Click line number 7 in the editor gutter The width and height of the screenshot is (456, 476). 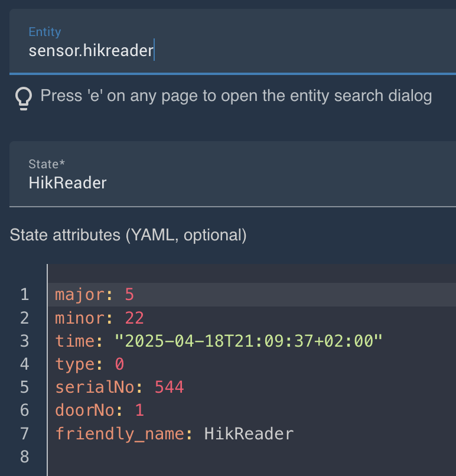tap(24, 434)
